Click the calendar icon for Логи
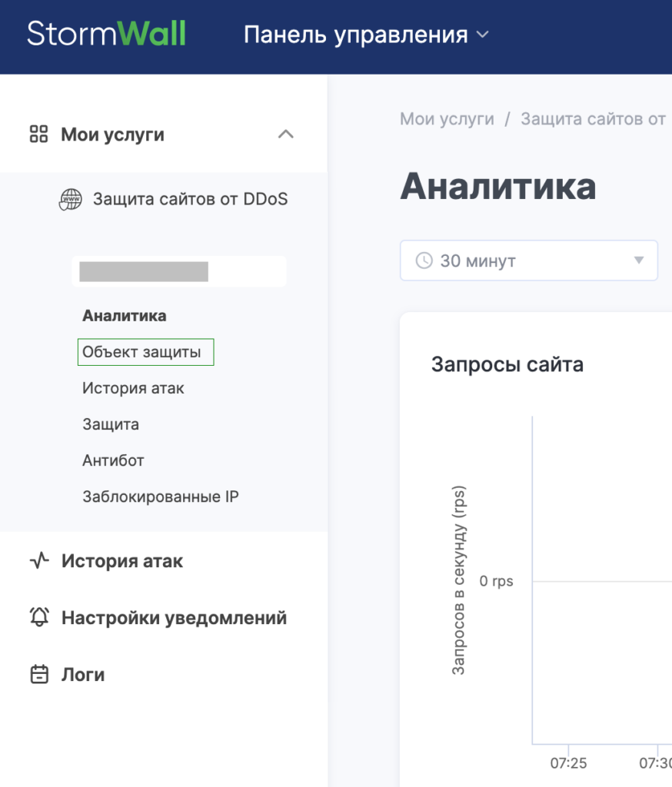 39,674
